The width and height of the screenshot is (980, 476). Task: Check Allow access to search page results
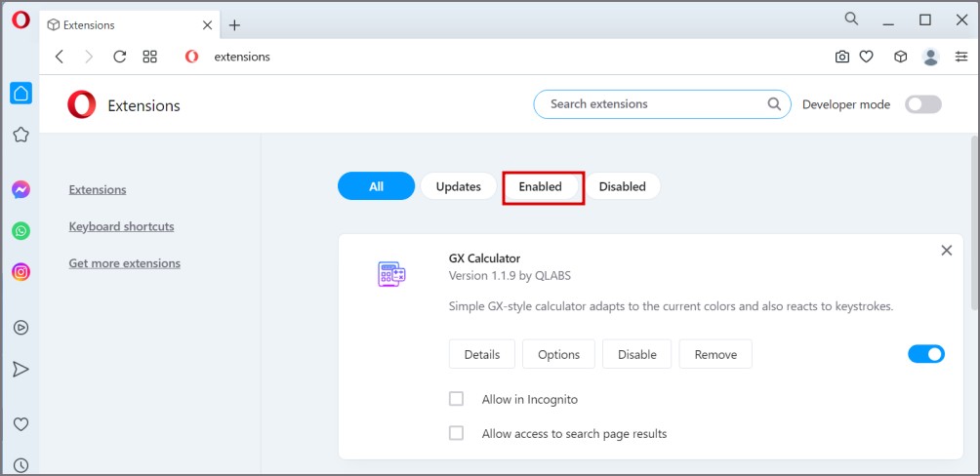456,433
